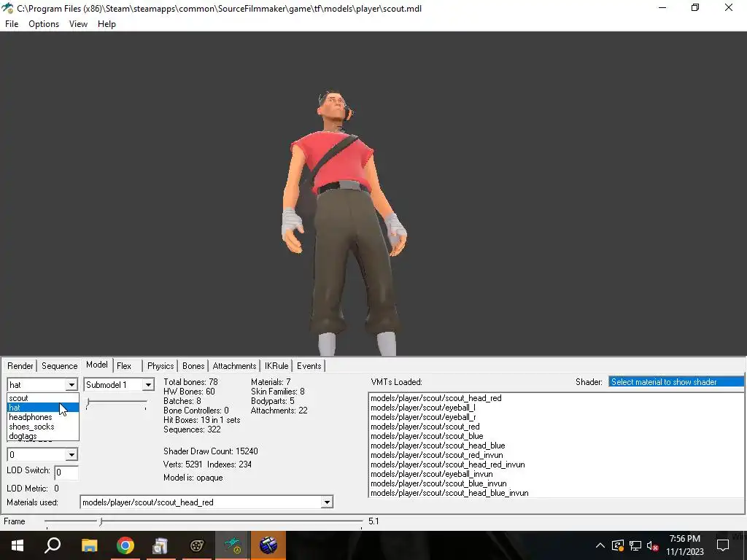The width and height of the screenshot is (747, 560).
Task: Open the View menu
Action: pos(78,24)
